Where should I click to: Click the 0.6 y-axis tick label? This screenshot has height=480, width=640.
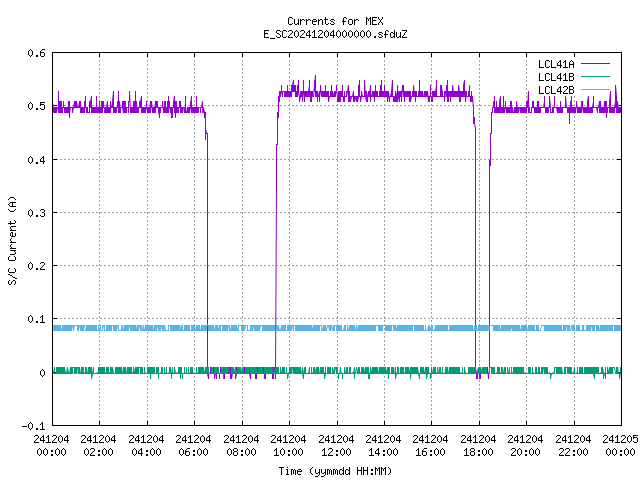coord(36,53)
